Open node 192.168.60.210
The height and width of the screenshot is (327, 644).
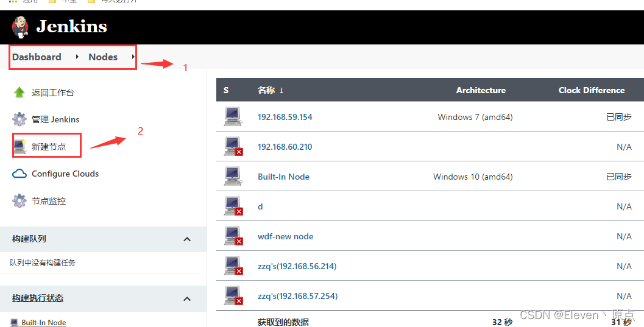(285, 147)
